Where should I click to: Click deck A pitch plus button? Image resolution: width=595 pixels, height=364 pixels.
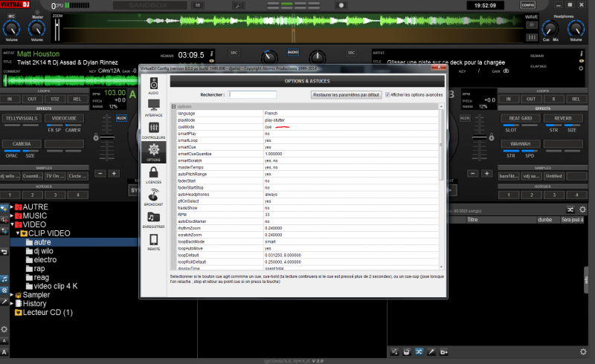point(114,173)
